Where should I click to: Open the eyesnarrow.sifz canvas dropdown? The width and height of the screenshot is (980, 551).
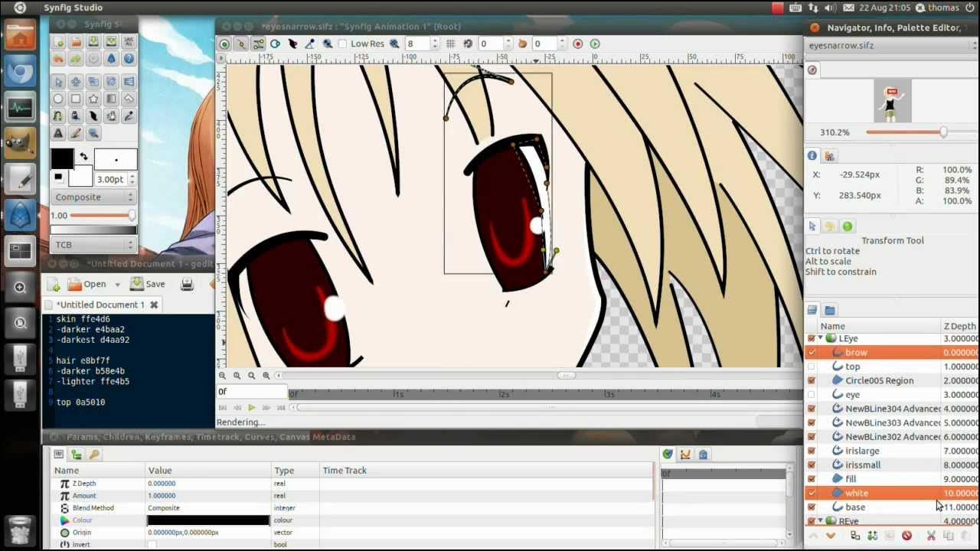point(891,45)
